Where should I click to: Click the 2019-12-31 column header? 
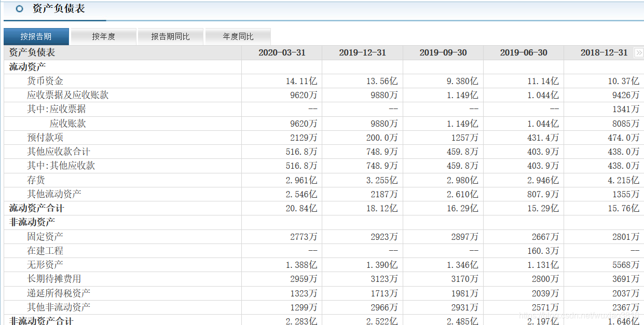(362, 53)
